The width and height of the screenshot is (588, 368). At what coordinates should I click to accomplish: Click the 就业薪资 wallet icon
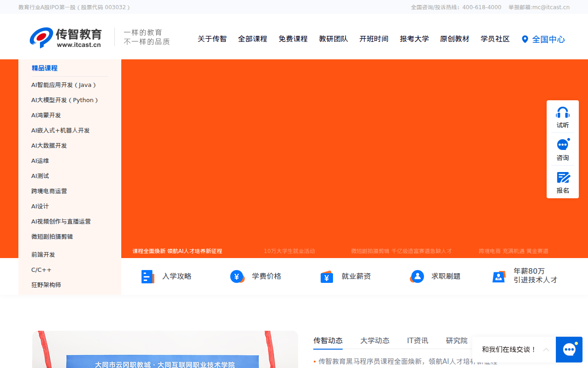coord(327,276)
